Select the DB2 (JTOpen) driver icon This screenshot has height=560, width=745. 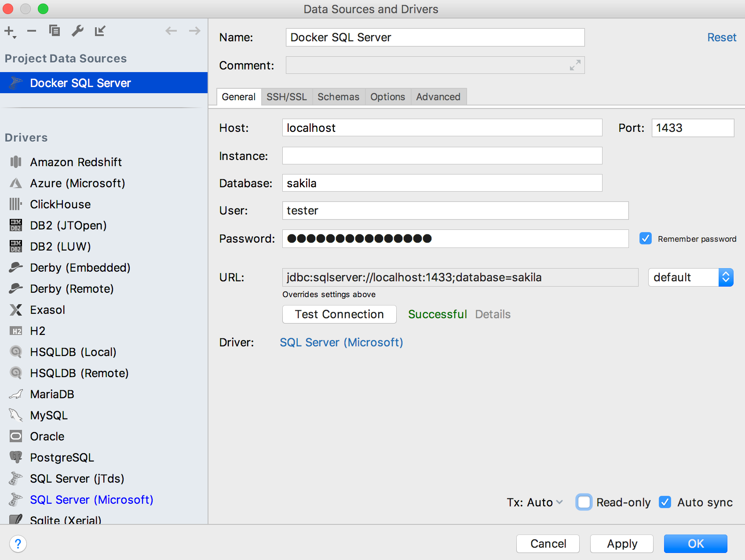[16, 225]
